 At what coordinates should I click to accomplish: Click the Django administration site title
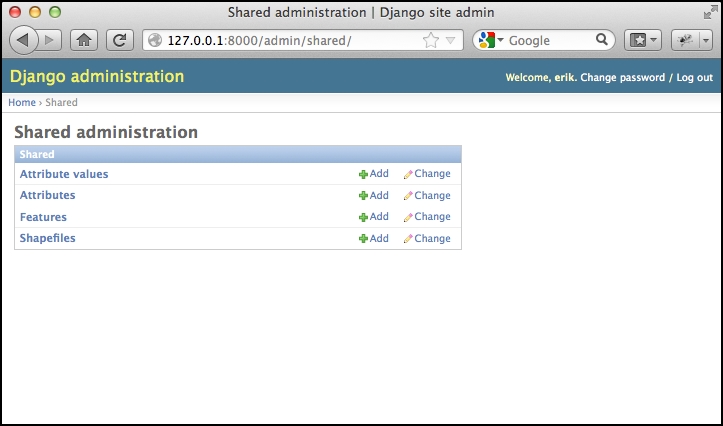click(97, 77)
